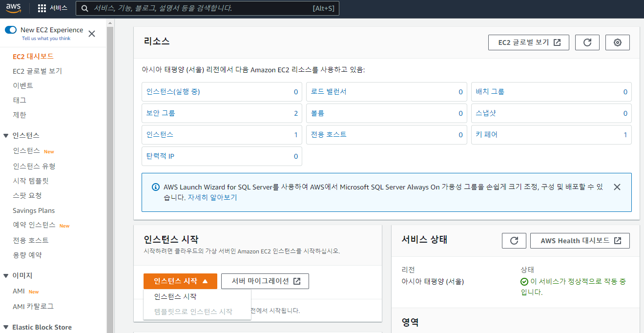Open 배치 그룹 resource tile
This screenshot has height=333, width=644.
coord(551,92)
